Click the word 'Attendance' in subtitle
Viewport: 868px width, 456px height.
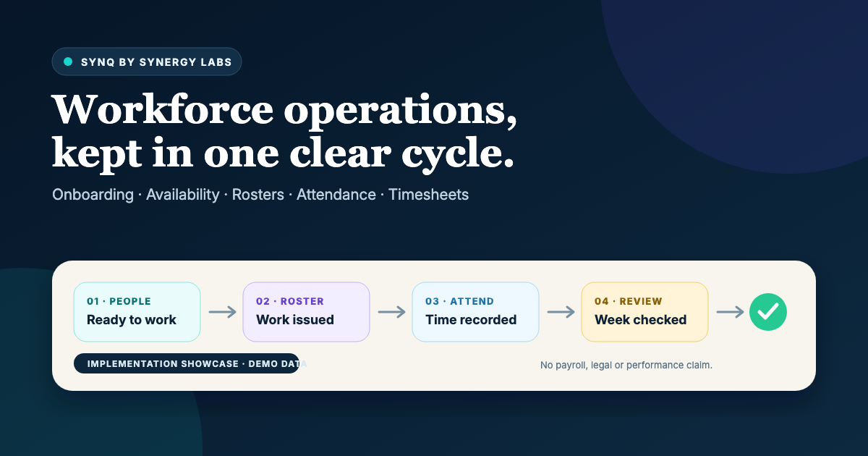[336, 195]
